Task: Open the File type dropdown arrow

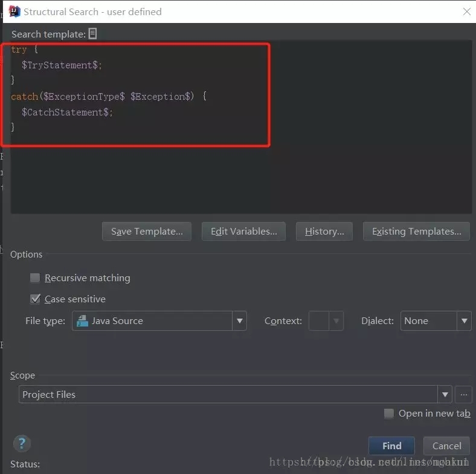Action: (240, 321)
